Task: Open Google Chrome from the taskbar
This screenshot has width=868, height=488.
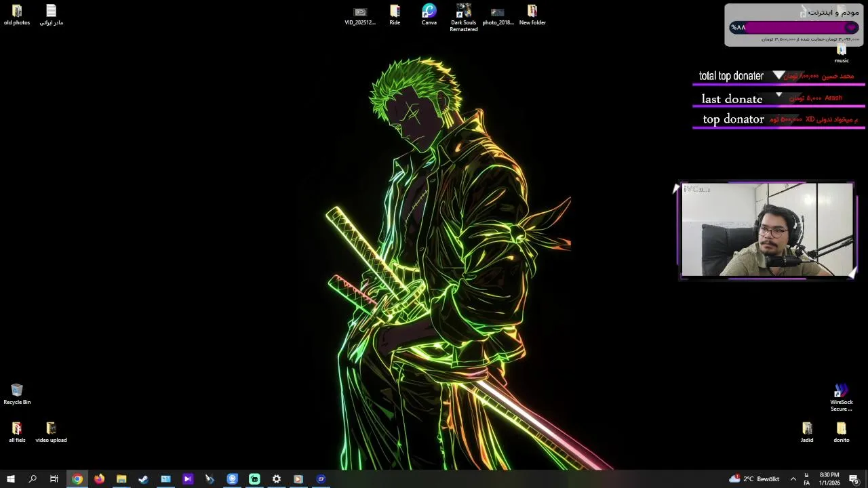Action: [x=77, y=479]
